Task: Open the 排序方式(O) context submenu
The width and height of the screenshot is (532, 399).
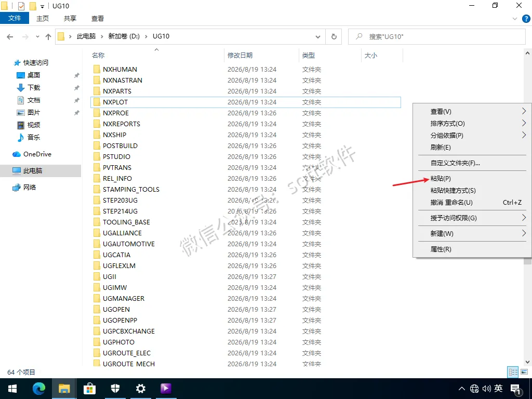Action: [x=472, y=123]
